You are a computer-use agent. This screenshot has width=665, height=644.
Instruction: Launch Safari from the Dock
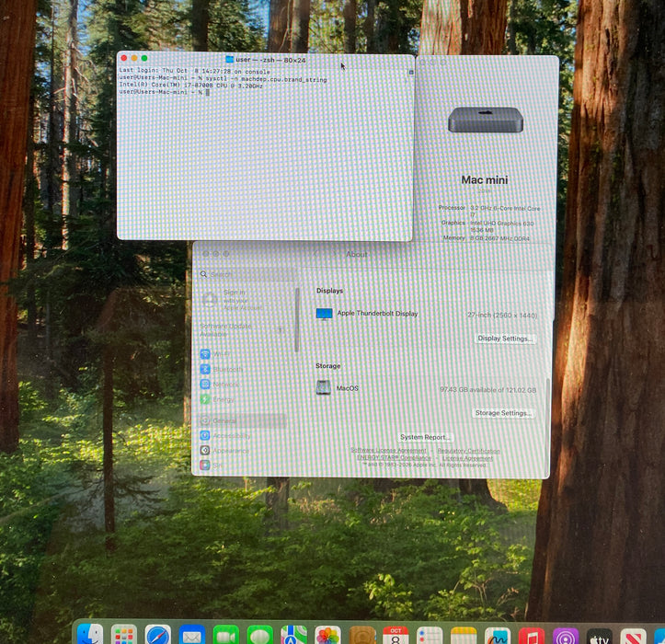point(158,635)
